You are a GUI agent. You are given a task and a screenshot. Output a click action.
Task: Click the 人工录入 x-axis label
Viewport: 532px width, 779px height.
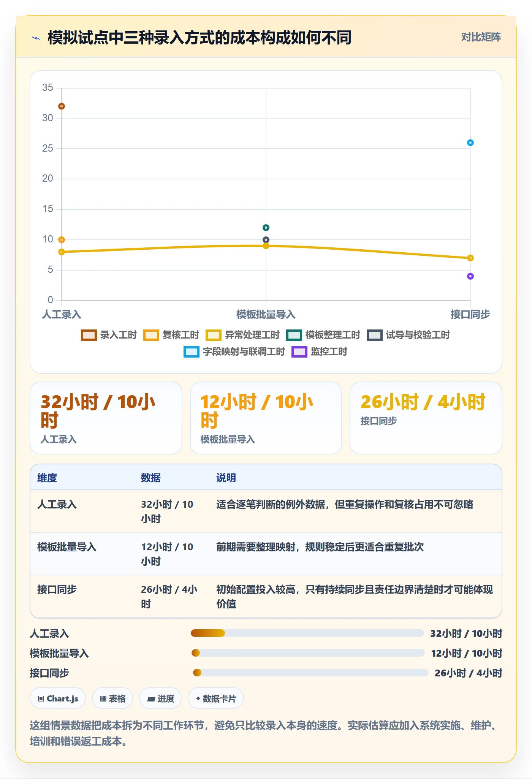pyautogui.click(x=62, y=315)
